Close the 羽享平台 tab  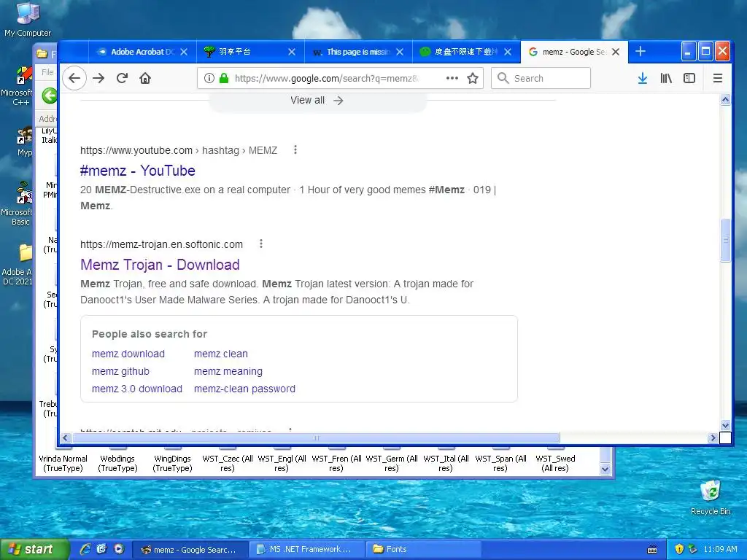coord(292,52)
